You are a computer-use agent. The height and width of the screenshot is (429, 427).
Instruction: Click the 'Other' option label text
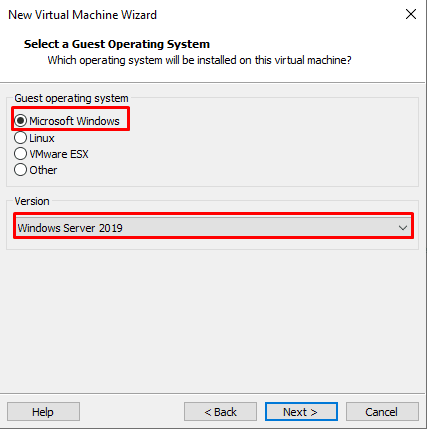point(43,170)
